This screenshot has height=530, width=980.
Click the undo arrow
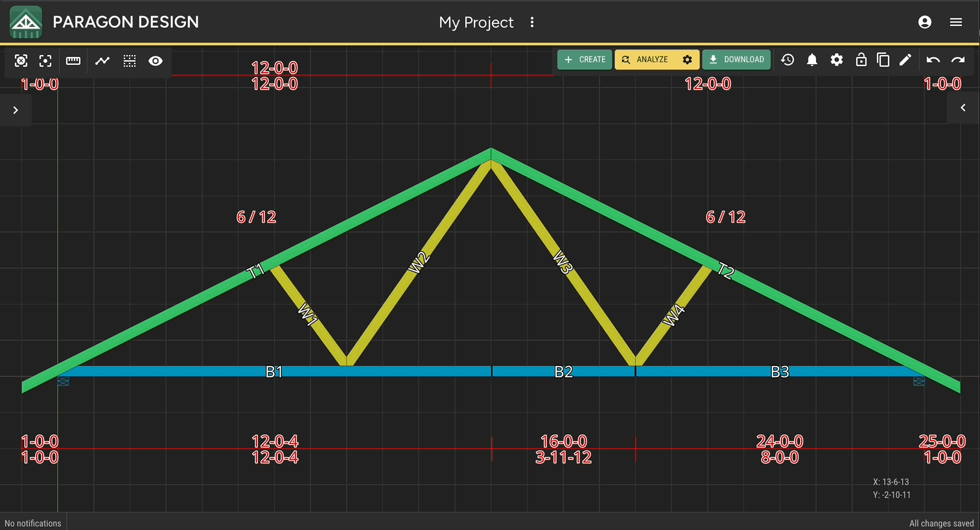pos(933,60)
